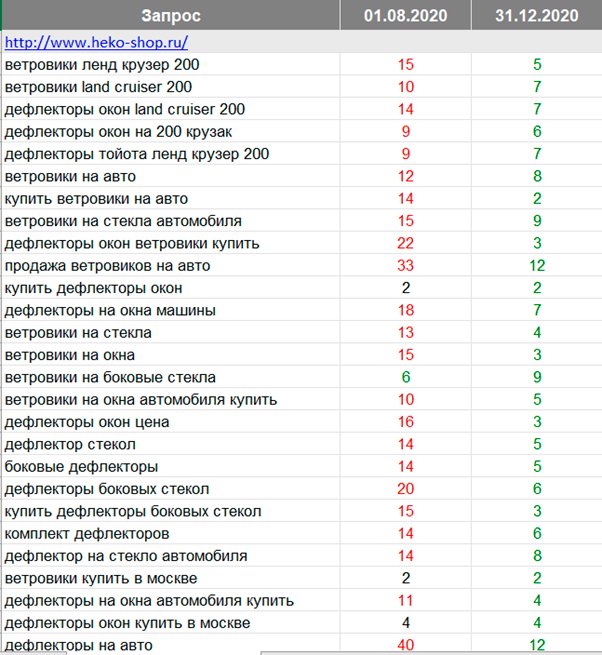602x655 pixels.
Task: Select cell 'дефлектор стекол'
Action: (x=171, y=444)
